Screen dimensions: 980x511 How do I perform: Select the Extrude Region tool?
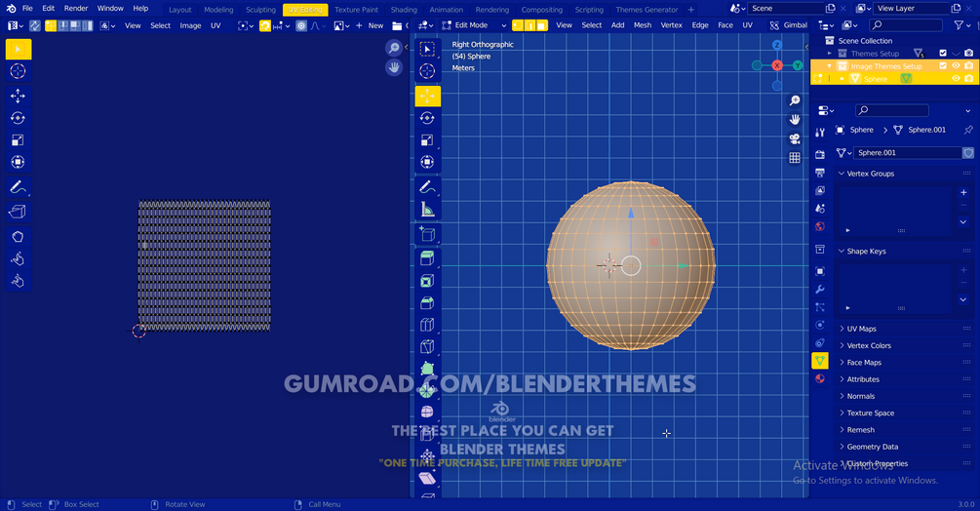(427, 258)
